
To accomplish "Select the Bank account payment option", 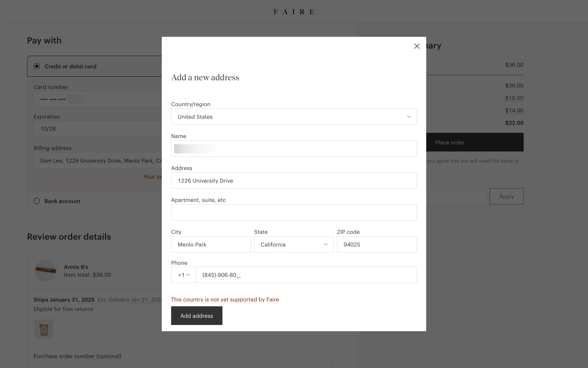I will click(37, 201).
